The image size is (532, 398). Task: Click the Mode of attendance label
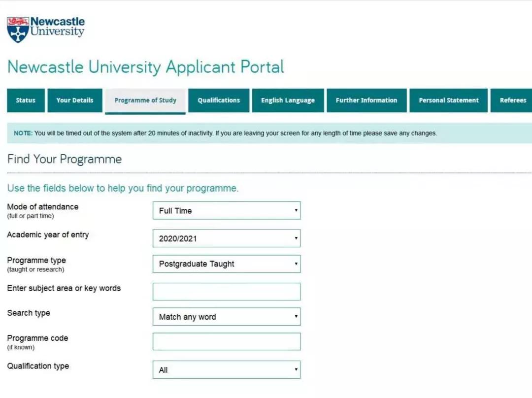[43, 207]
